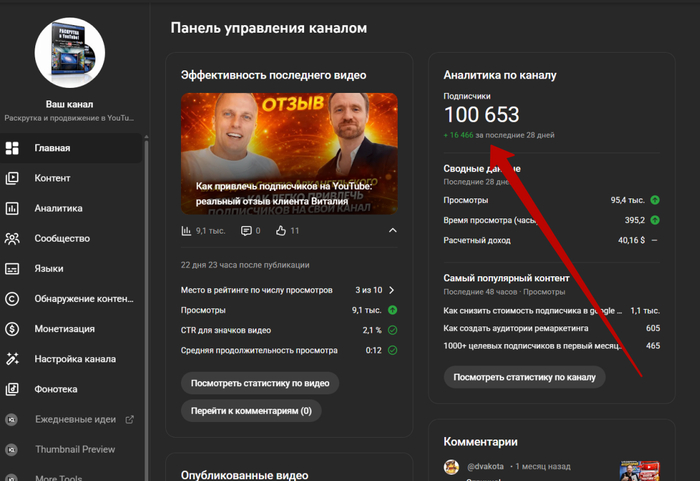700x481 pixels.
Task: Click Перейти к комментариям (0) button
Action: (251, 411)
